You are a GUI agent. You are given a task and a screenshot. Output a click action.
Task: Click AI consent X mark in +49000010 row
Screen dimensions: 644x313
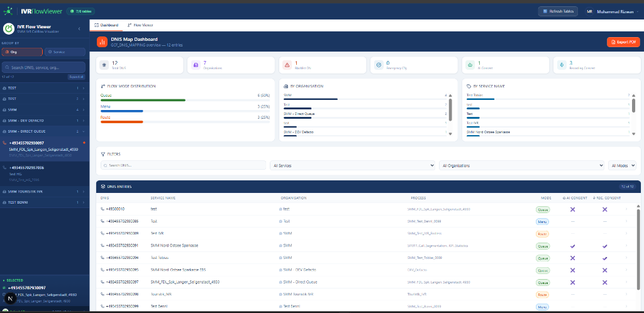572,209
